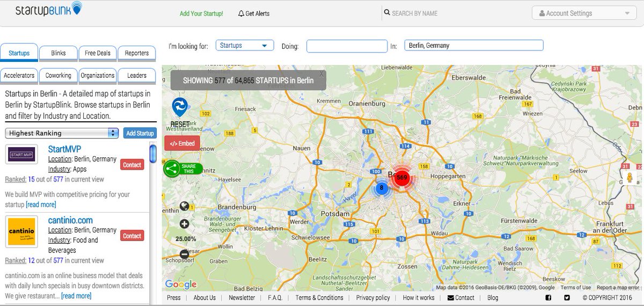Viewport: 644px width, 306px height.
Task: Open the Privacy policy link
Action: click(373, 297)
